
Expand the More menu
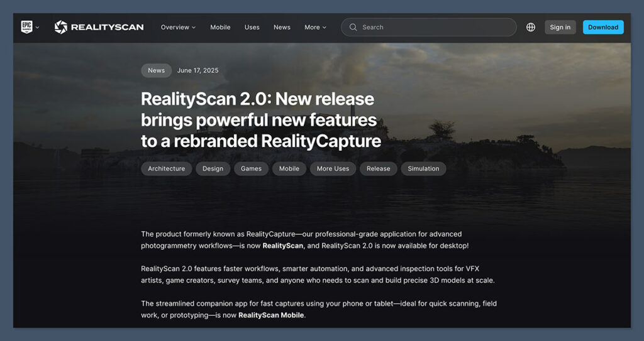pyautogui.click(x=316, y=27)
